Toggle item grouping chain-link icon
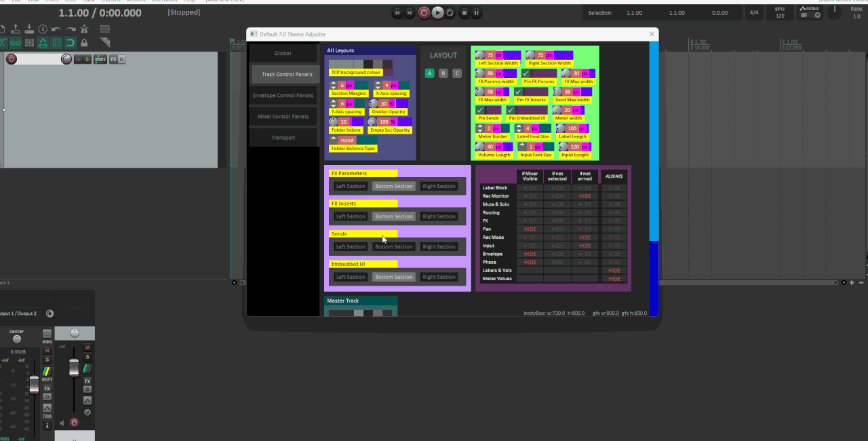 (16, 42)
